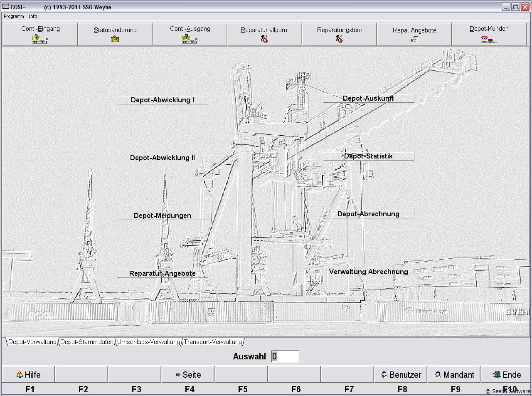Switch to the Depot-Stammdaten tab

pyautogui.click(x=87, y=342)
